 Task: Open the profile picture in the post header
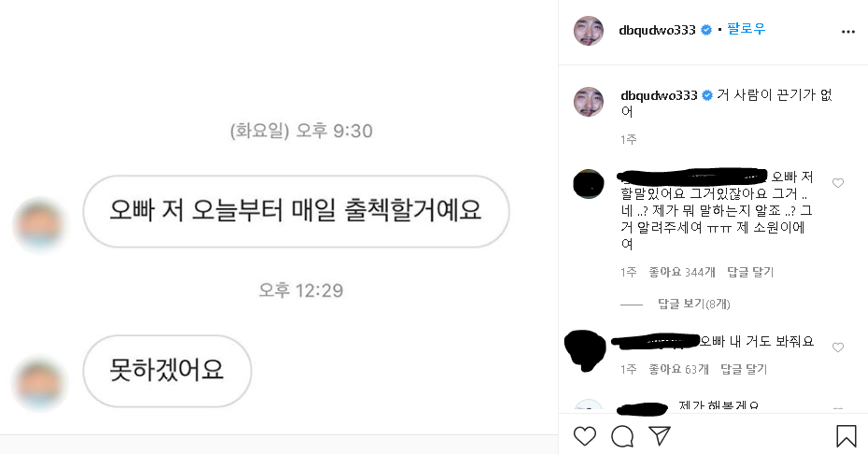[589, 31]
